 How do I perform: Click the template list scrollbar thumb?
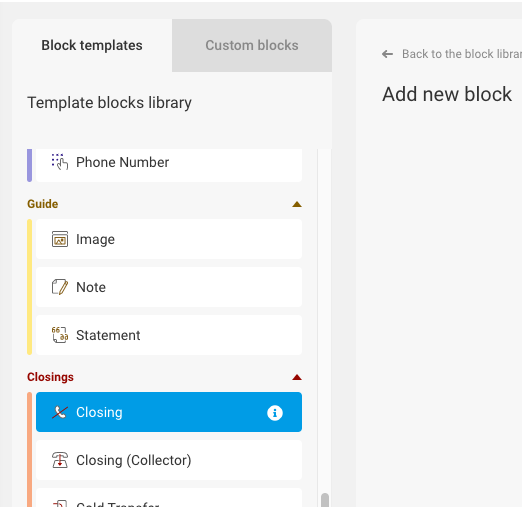pos(325,500)
